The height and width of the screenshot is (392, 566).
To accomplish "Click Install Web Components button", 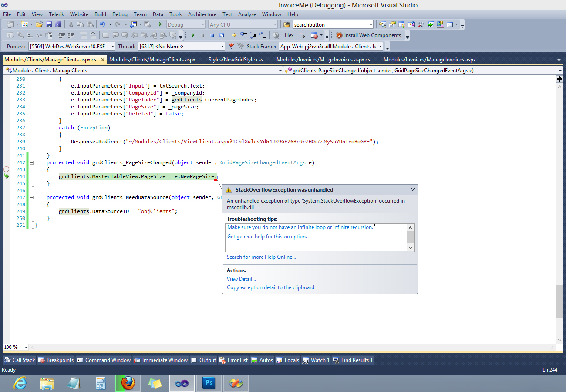I will [368, 35].
